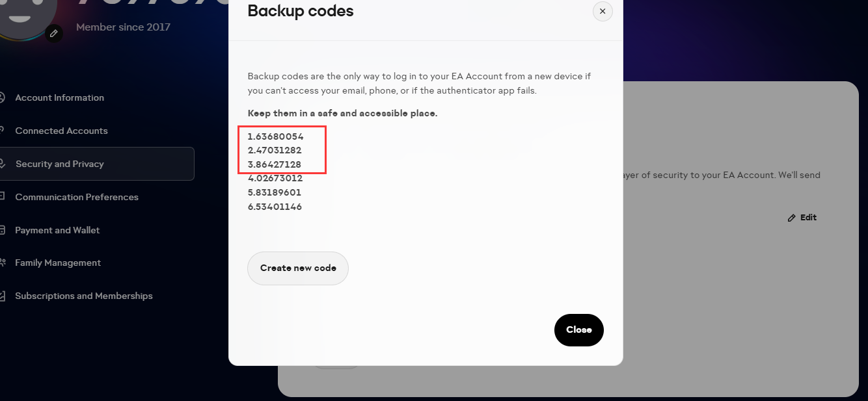Click the Account Information person icon

(2, 97)
